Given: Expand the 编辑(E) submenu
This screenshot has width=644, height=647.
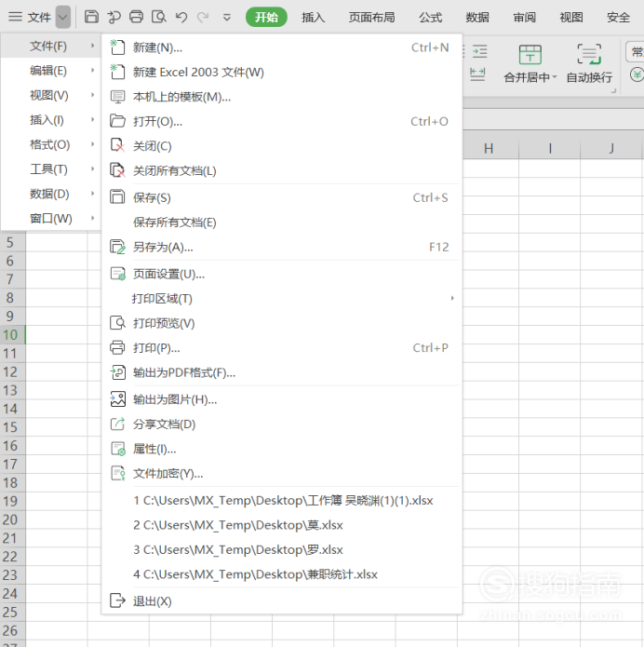Looking at the screenshot, I should [51, 71].
